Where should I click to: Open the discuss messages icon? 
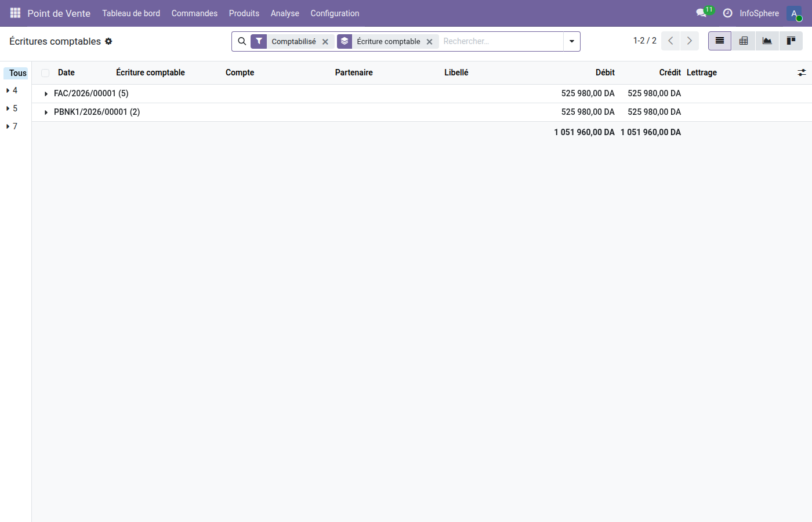(x=701, y=13)
